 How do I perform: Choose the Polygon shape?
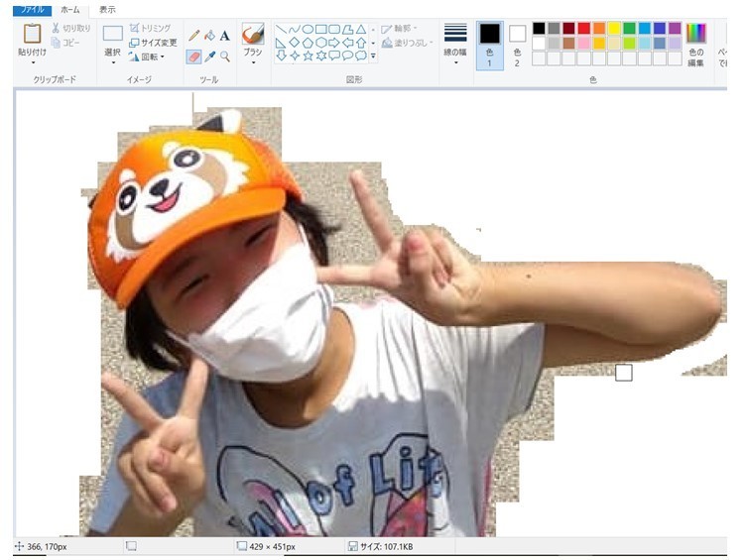(x=348, y=30)
